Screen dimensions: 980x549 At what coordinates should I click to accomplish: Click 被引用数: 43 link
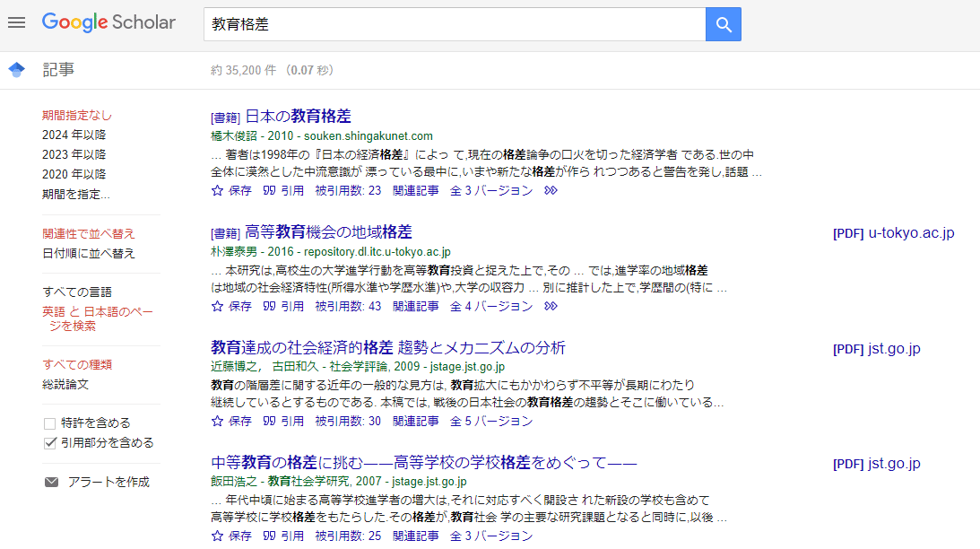click(x=348, y=307)
